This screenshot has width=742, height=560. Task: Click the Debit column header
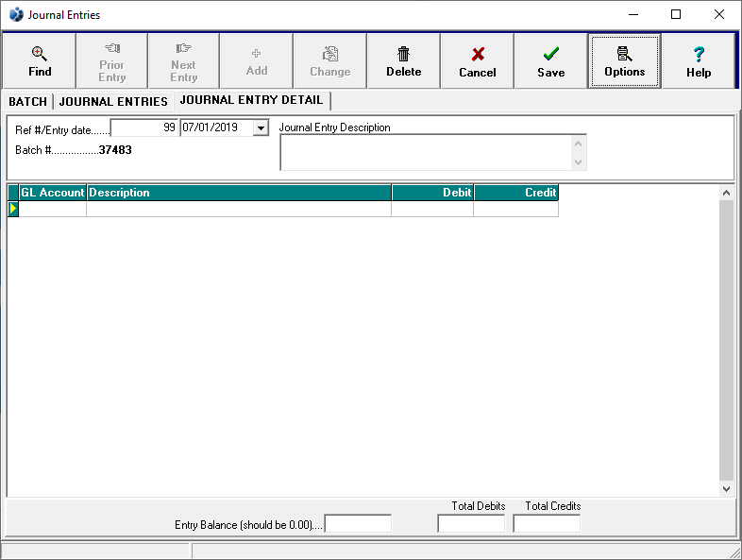pyautogui.click(x=432, y=193)
